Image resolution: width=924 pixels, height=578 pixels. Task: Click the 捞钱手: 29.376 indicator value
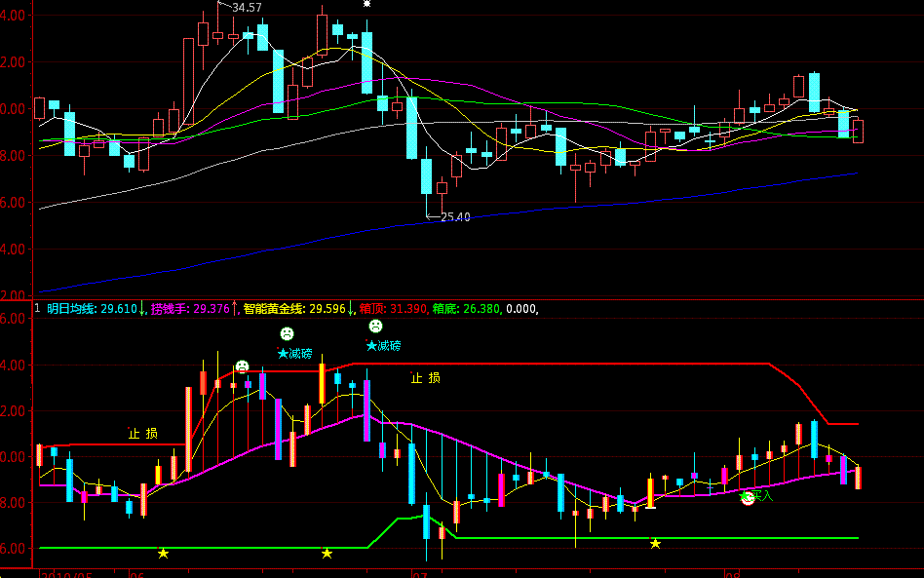[190, 309]
